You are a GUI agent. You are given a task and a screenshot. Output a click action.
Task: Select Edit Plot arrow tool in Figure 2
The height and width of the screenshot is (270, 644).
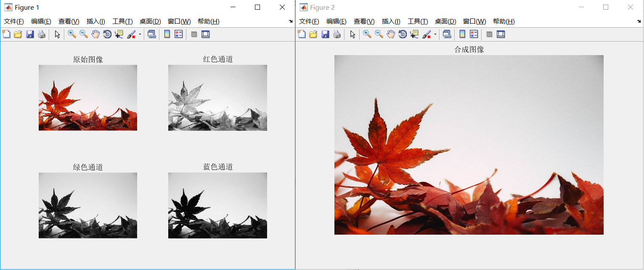[353, 34]
